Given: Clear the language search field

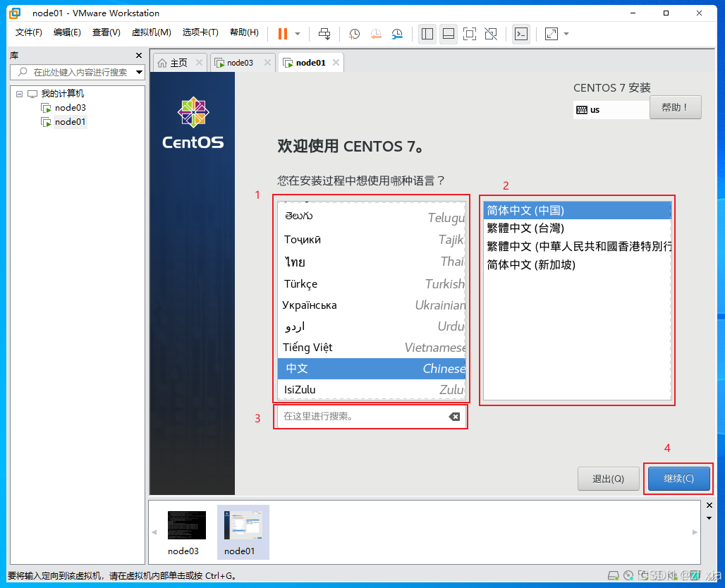Looking at the screenshot, I should [x=454, y=417].
